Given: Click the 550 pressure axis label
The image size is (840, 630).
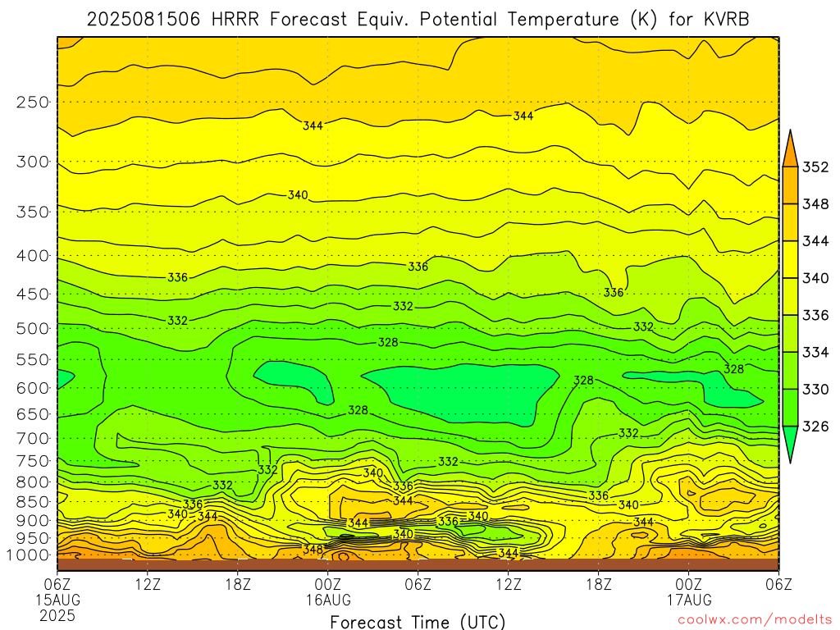Looking at the screenshot, I should tap(33, 359).
